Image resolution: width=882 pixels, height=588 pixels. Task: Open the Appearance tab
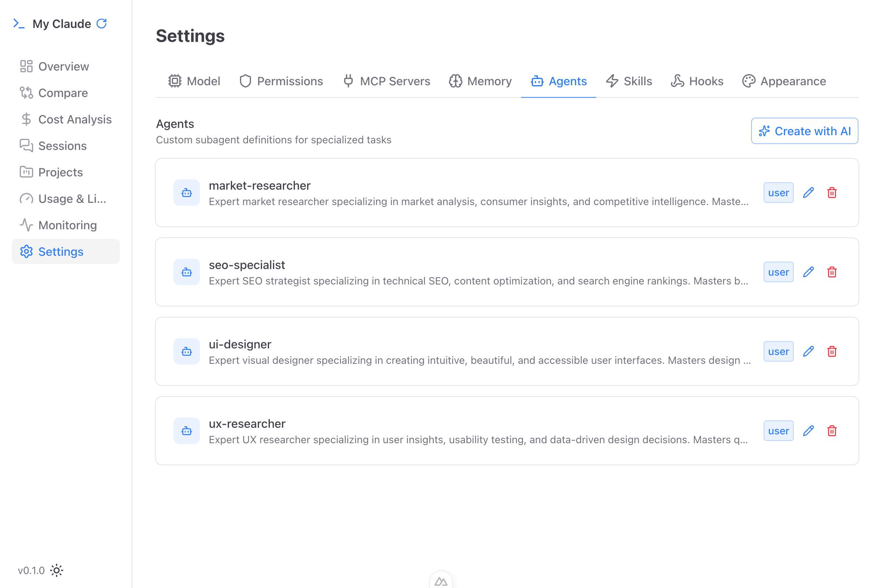(784, 81)
